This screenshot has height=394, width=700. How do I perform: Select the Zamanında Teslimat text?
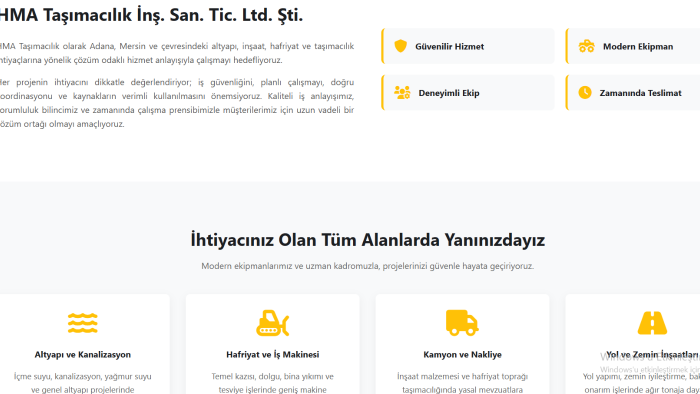click(x=641, y=93)
